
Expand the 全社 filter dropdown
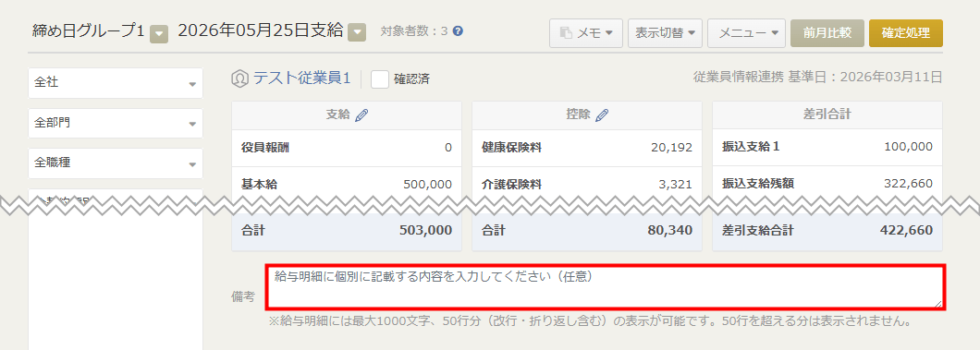tap(116, 83)
